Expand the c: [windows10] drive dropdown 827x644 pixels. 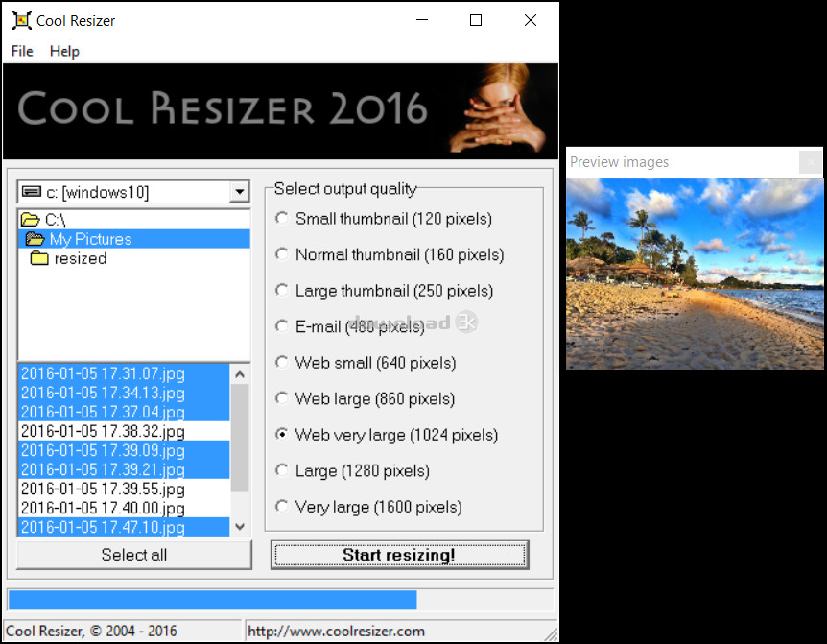point(239,192)
